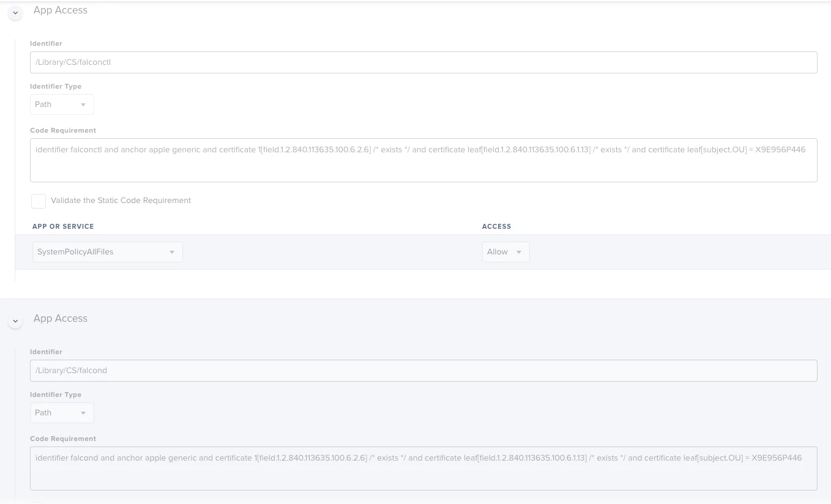The height and width of the screenshot is (504, 831).
Task: Select the first Code Requirement label
Action: pyautogui.click(x=63, y=130)
